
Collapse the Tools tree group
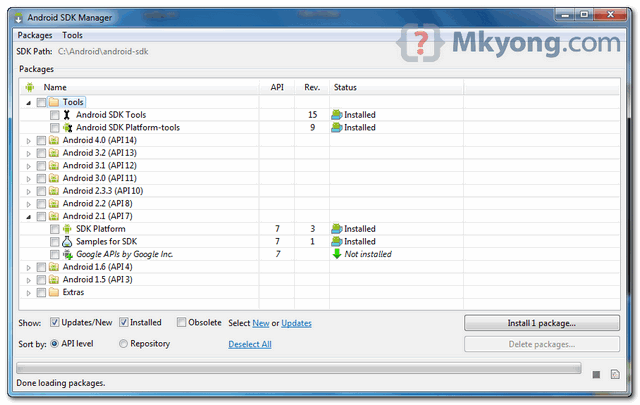(29, 103)
